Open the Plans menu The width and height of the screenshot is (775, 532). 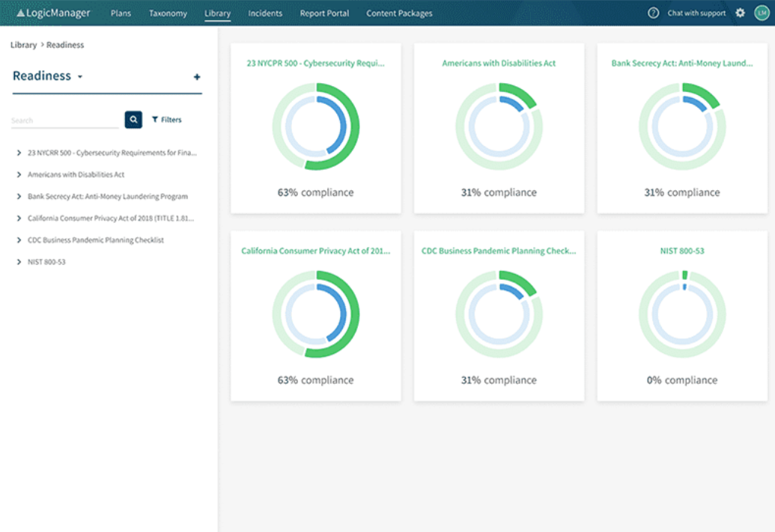tap(121, 13)
